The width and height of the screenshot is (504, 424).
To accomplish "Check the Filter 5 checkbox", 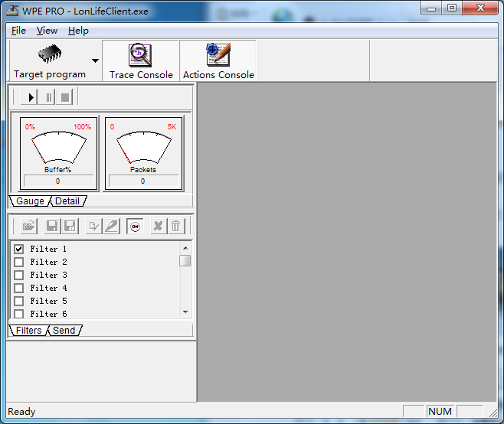I will tap(19, 301).
